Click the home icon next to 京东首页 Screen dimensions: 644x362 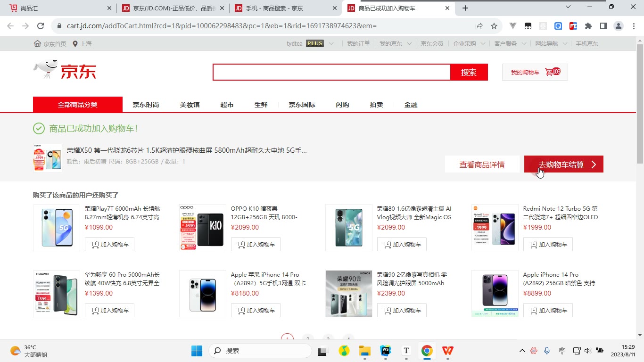point(37,44)
